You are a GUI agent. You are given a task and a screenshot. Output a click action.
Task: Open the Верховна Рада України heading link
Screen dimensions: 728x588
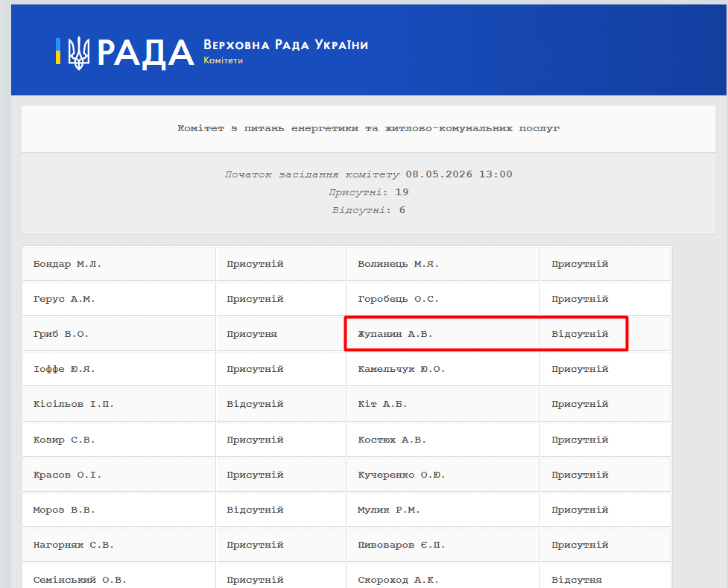(285, 45)
